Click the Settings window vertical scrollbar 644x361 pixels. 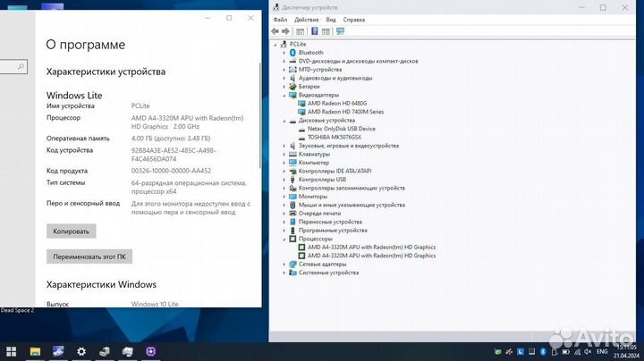[x=260, y=115]
